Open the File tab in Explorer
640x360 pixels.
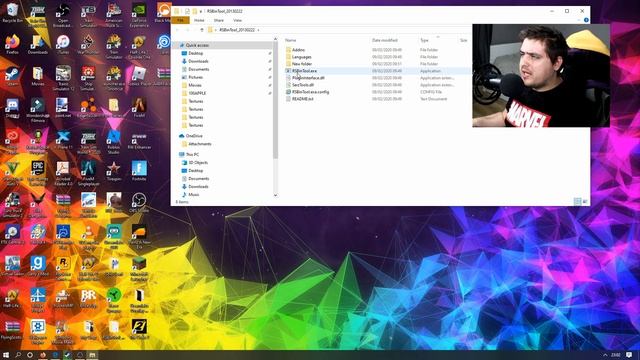pyautogui.click(x=180, y=20)
